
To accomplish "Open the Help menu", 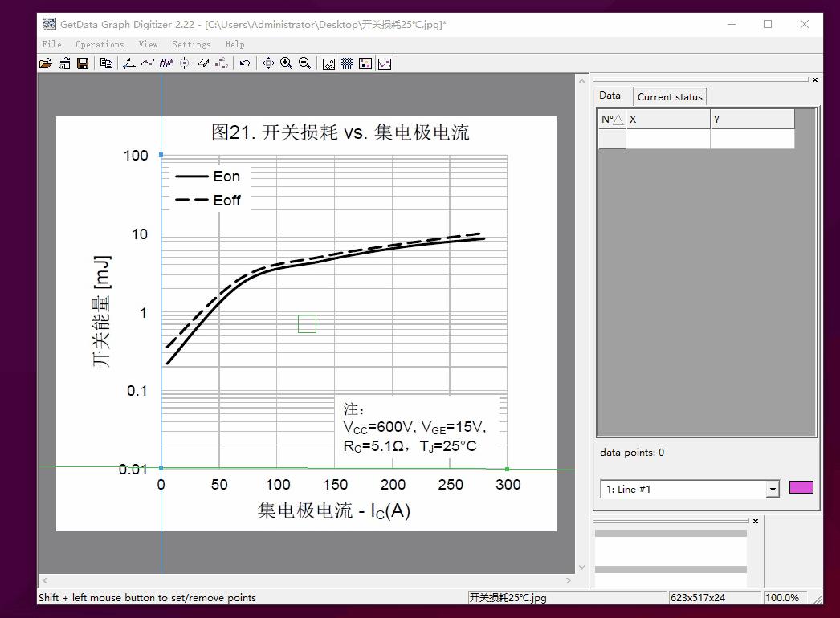I will (234, 44).
